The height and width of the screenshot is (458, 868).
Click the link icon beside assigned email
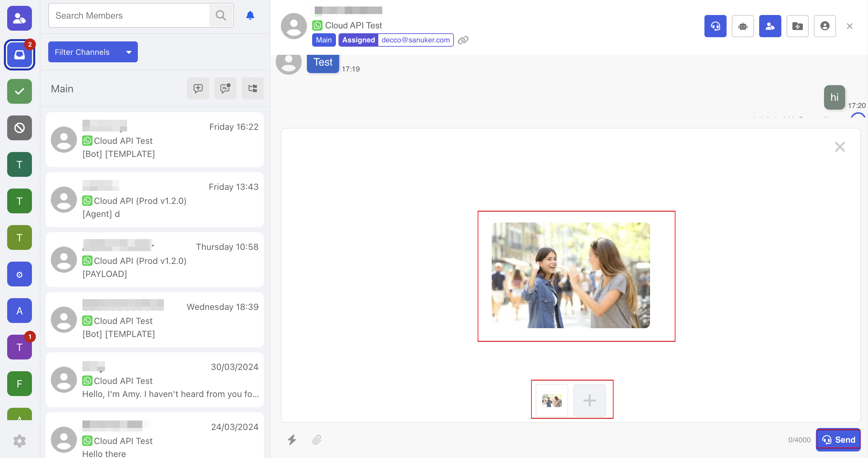click(x=463, y=40)
